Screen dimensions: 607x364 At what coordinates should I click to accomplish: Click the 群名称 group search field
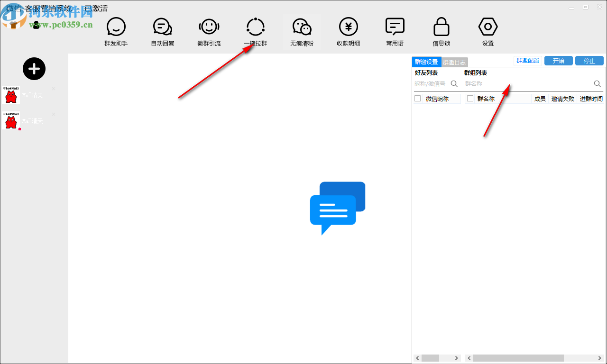[526, 84]
